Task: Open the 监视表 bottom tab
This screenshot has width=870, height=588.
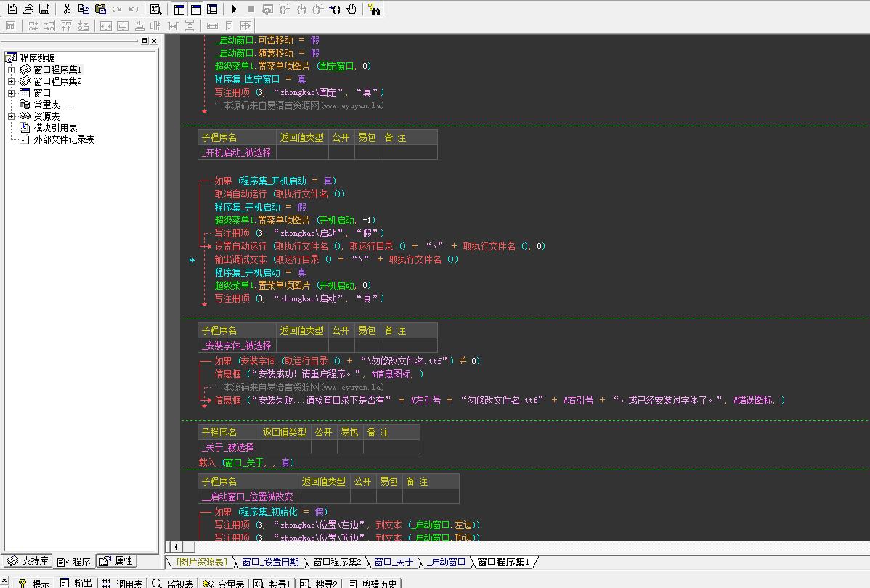Action: pos(173,584)
